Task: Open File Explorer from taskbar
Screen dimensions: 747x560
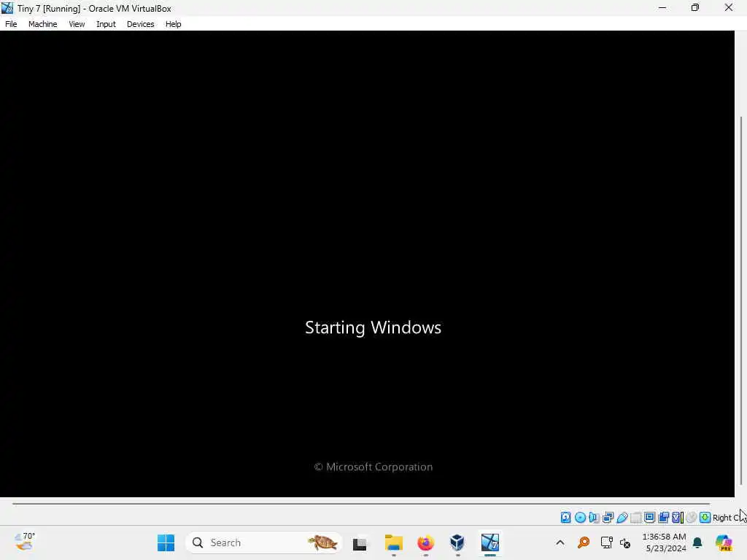Action: pos(393,542)
